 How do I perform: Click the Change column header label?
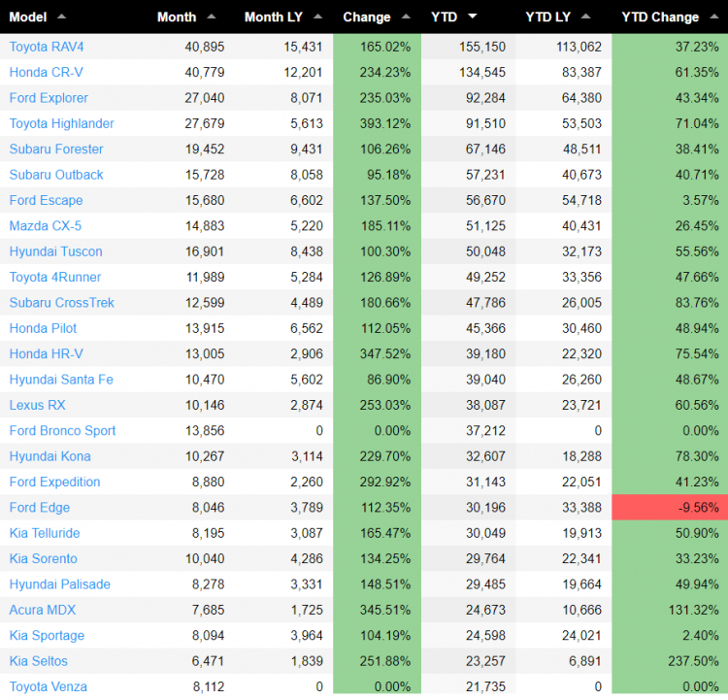(x=367, y=17)
